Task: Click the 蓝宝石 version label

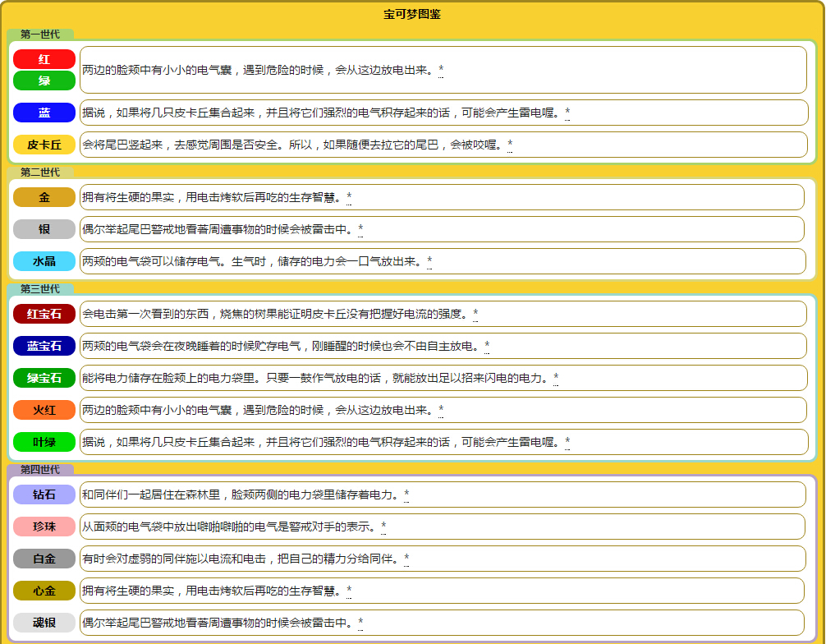Action: tap(44, 347)
